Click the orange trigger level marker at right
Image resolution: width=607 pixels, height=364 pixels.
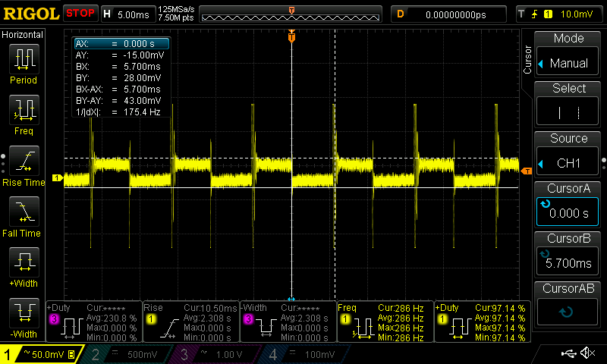pos(527,171)
